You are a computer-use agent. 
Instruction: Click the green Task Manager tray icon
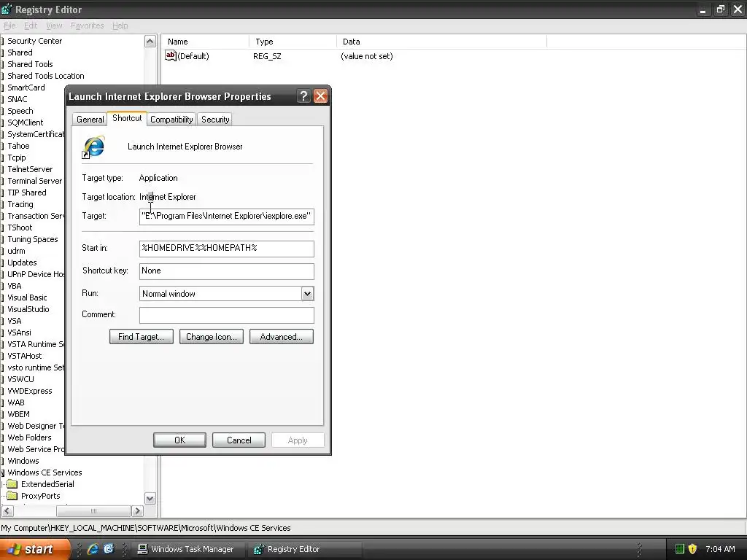pyautogui.click(x=680, y=549)
